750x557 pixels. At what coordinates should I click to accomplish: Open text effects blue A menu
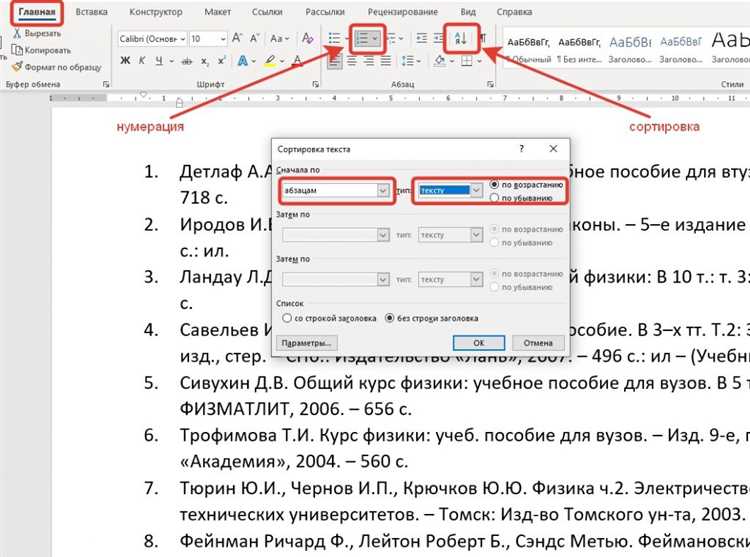(x=243, y=61)
